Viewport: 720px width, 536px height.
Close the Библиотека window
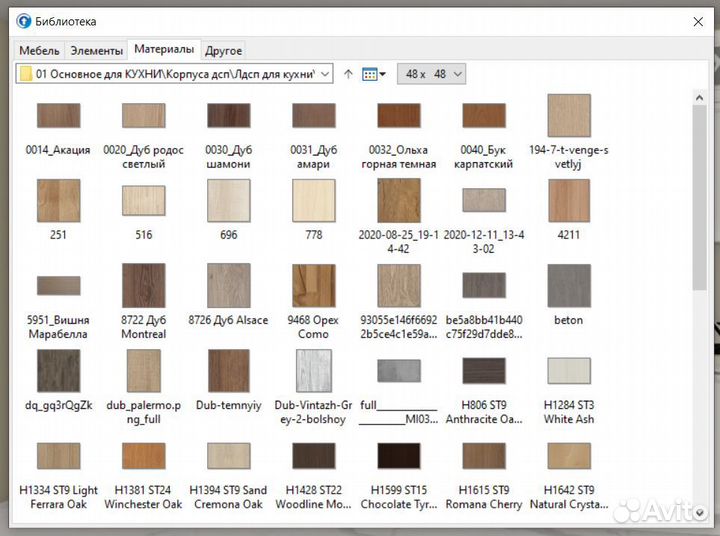pos(697,20)
